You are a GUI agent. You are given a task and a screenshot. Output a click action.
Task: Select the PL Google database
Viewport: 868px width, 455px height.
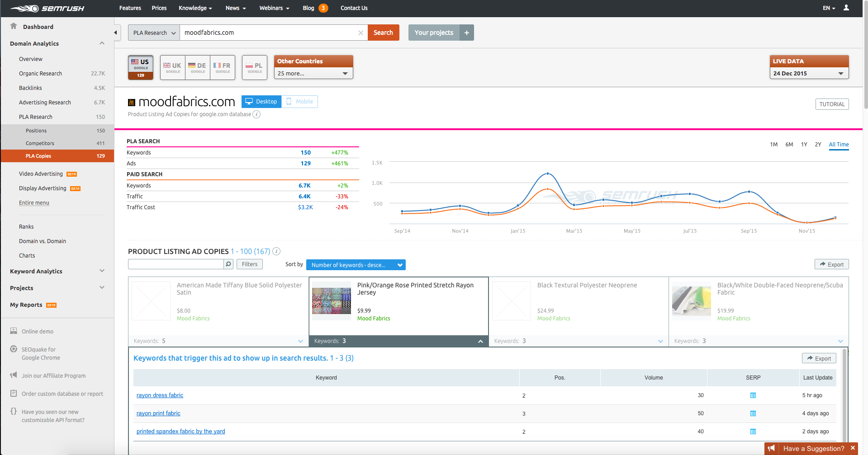255,67
